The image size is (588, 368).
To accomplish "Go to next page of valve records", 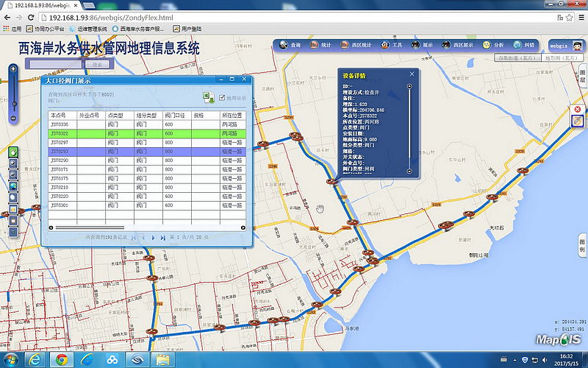I will (153, 238).
